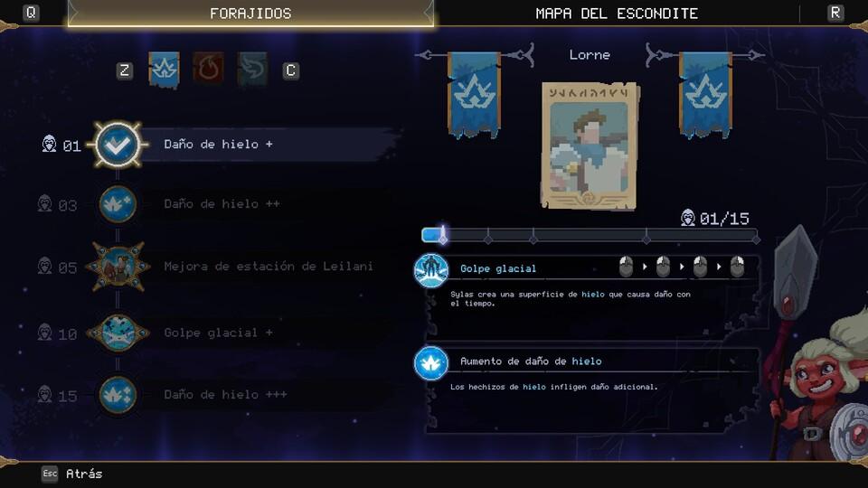This screenshot has width=868, height=488.
Task: Select the Golpe glacial + node icon
Action: pyautogui.click(x=118, y=333)
